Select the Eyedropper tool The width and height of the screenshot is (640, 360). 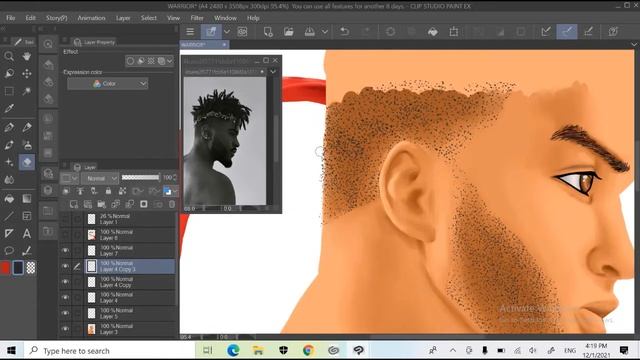point(9,109)
